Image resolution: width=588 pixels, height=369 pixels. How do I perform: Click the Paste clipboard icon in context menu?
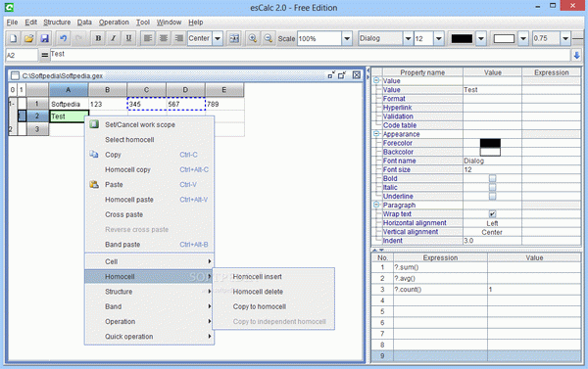pyautogui.click(x=94, y=184)
